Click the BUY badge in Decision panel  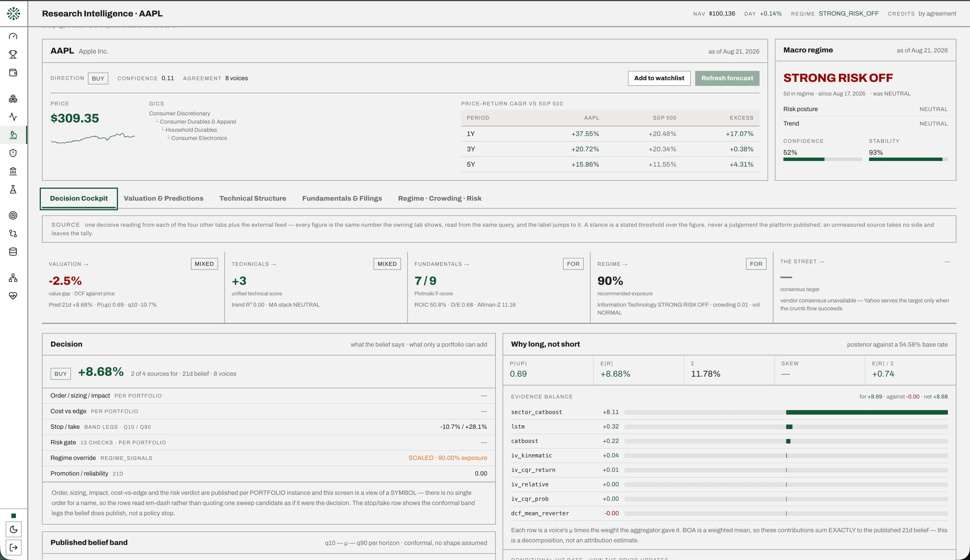pos(60,374)
